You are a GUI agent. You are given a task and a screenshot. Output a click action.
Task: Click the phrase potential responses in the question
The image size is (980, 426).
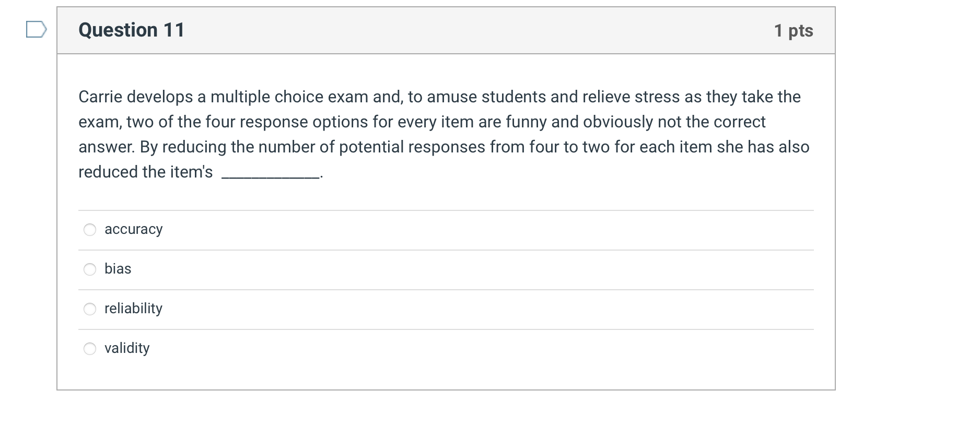412,147
